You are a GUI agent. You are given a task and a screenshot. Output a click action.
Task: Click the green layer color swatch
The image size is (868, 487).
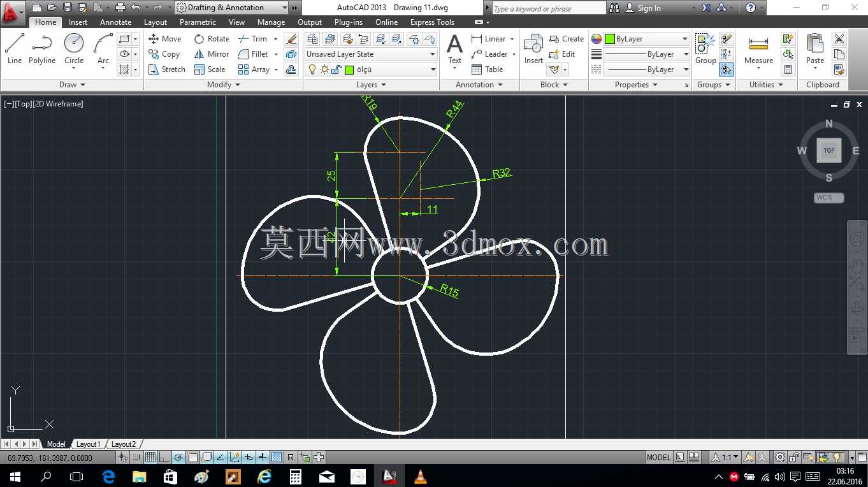349,69
